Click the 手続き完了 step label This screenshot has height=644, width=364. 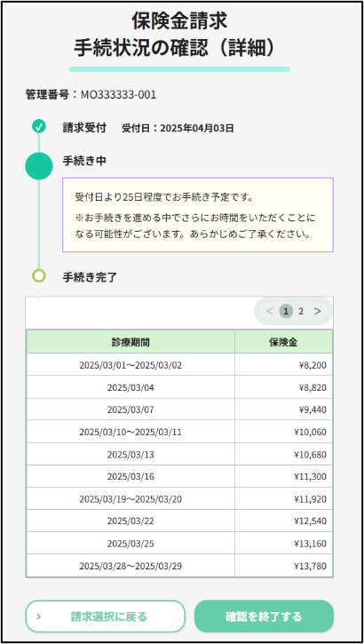pos(90,278)
